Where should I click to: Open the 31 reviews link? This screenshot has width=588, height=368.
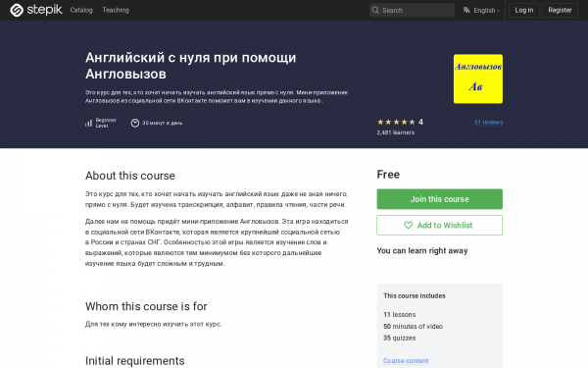click(488, 123)
